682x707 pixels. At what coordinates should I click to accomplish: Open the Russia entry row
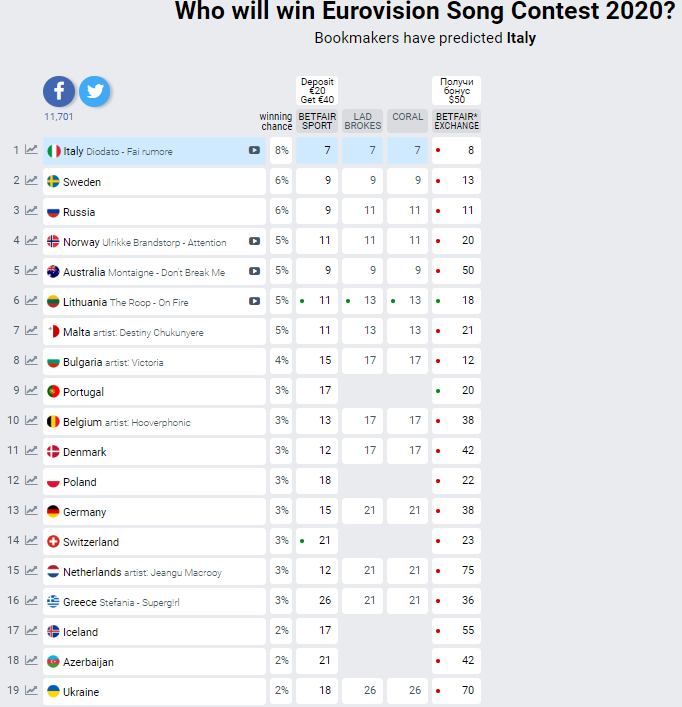pyautogui.click(x=154, y=211)
